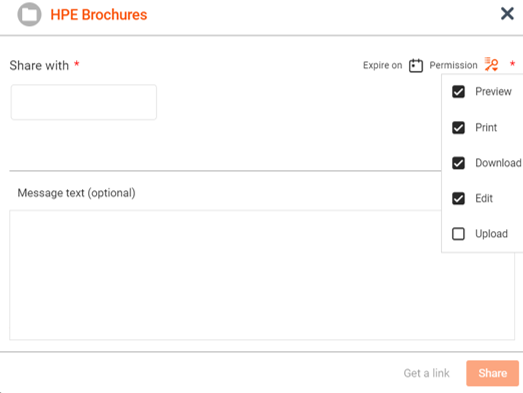Viewport: 523px width, 393px height.
Task: Uncheck the Preview permission checkbox
Action: pos(458,92)
